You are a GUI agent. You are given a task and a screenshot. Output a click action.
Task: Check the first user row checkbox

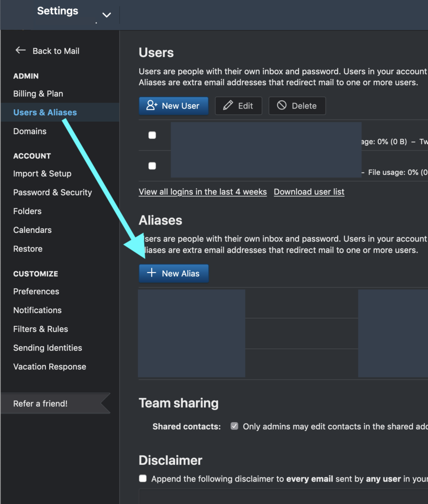[152, 135]
